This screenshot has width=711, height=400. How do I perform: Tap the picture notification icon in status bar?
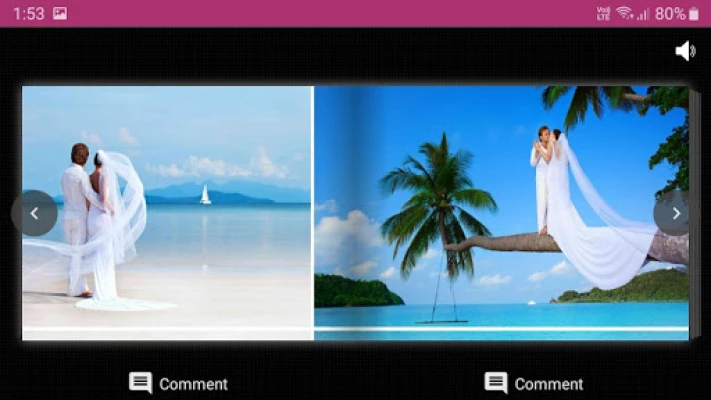point(60,13)
